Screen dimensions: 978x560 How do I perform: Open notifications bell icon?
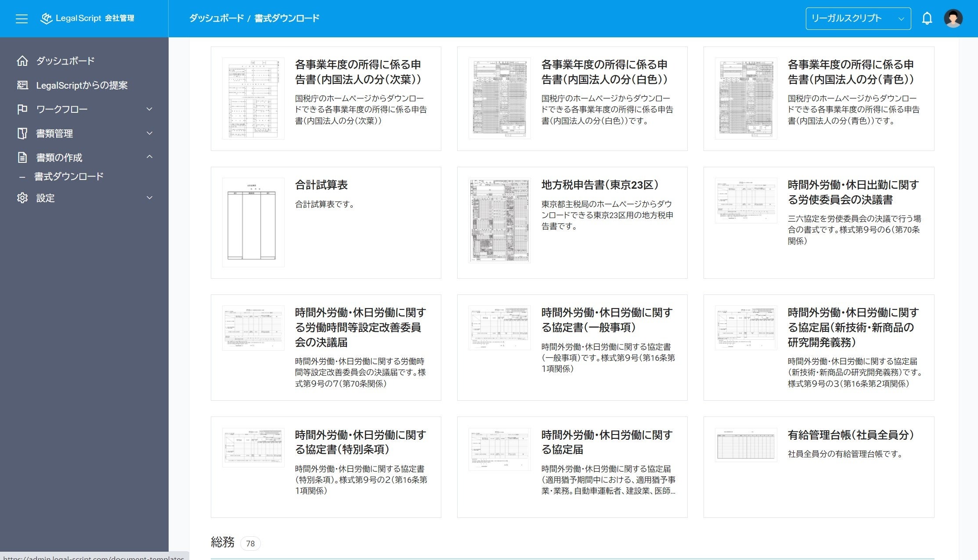click(927, 18)
